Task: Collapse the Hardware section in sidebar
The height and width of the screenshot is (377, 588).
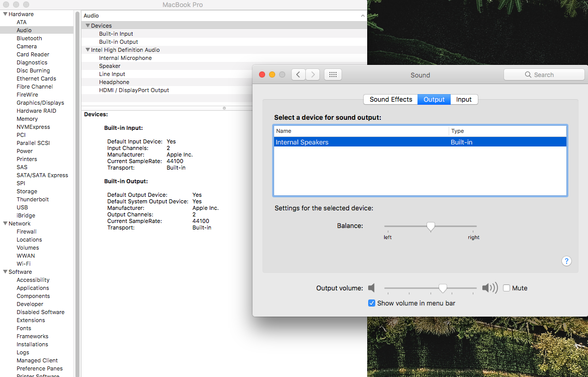Action: coord(5,14)
